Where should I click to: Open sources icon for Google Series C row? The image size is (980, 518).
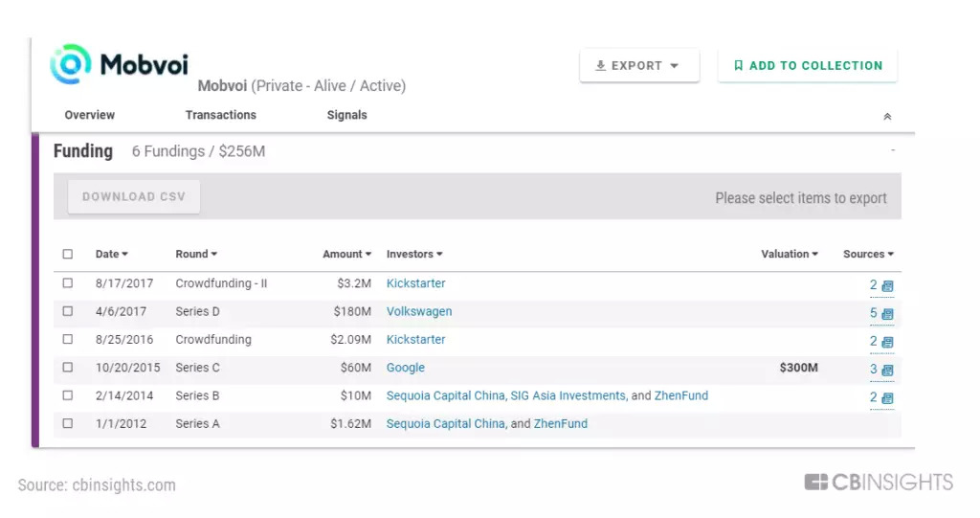pos(887,371)
